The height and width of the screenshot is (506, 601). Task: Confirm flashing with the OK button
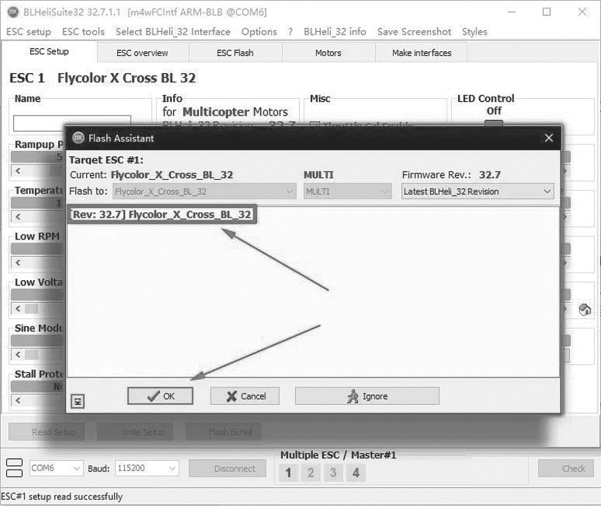(160, 396)
